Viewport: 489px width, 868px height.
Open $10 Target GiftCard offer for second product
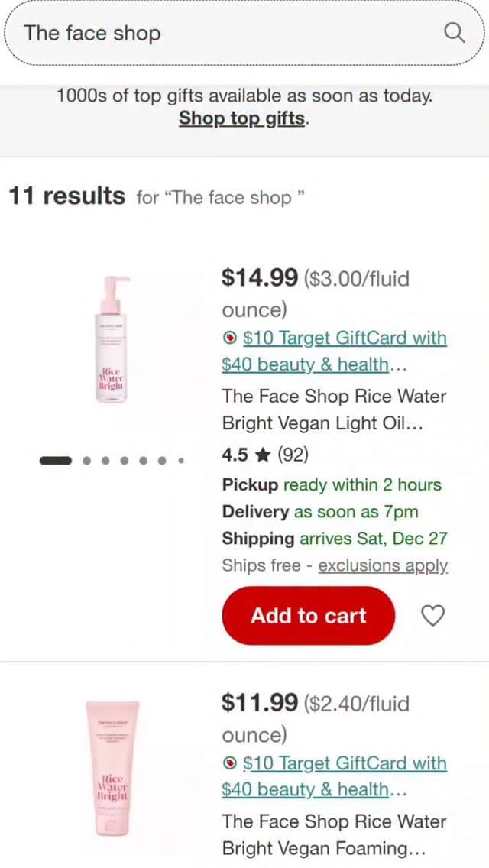coord(335,776)
